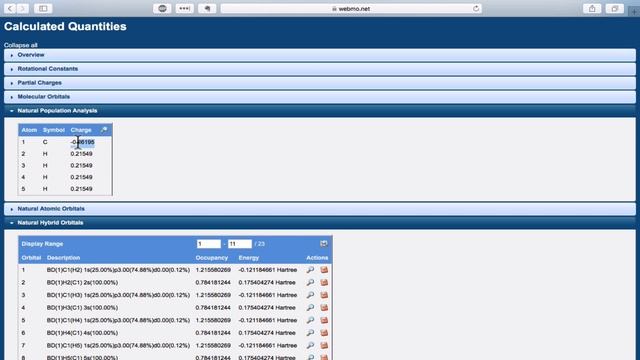Open movie icon for orbital 1
640x360 pixels.
(x=324, y=270)
